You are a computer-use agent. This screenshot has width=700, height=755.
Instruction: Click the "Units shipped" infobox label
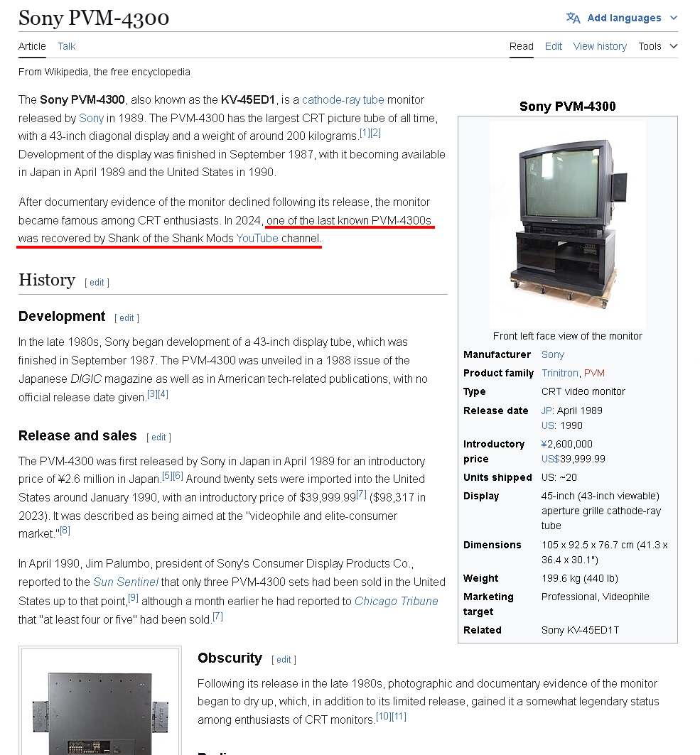point(497,478)
